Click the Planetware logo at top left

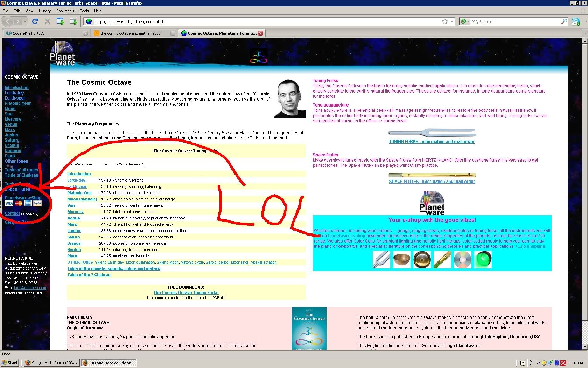[x=62, y=53]
